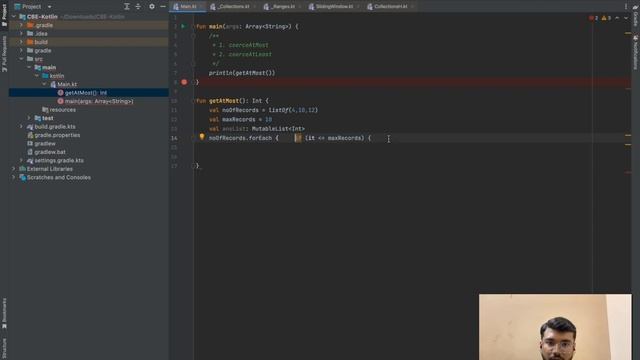Collapse the CBE-Kotlin project root
This screenshot has height=360, width=640.
14,17
